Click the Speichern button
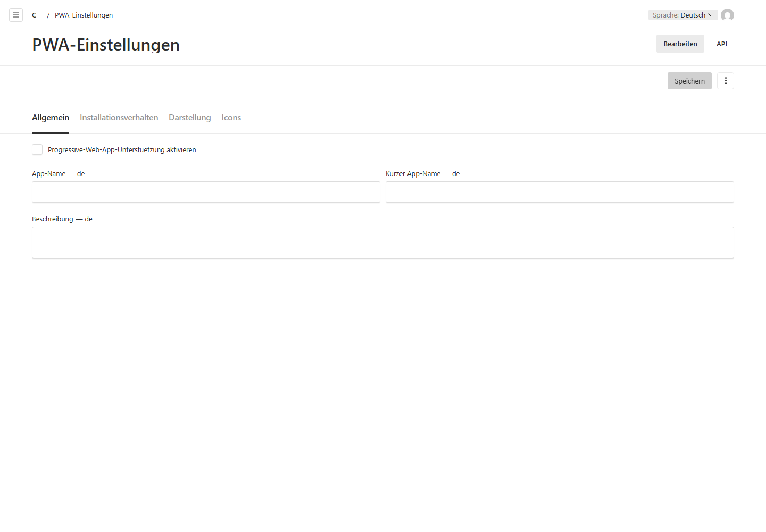Image resolution: width=766 pixels, height=532 pixels. tap(689, 81)
